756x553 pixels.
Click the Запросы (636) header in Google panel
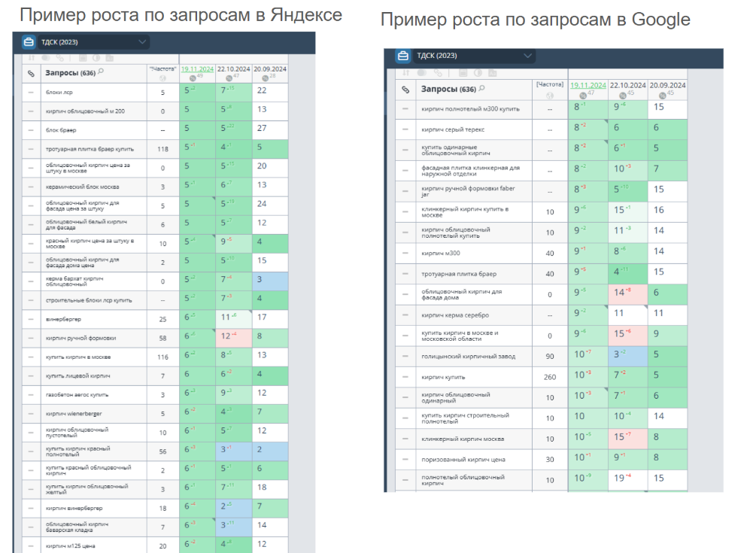(448, 90)
